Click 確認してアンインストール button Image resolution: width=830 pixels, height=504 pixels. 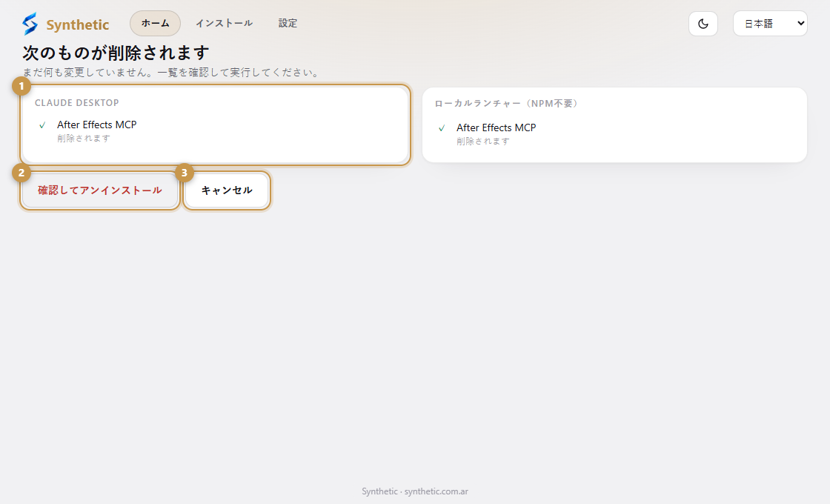pos(100,190)
